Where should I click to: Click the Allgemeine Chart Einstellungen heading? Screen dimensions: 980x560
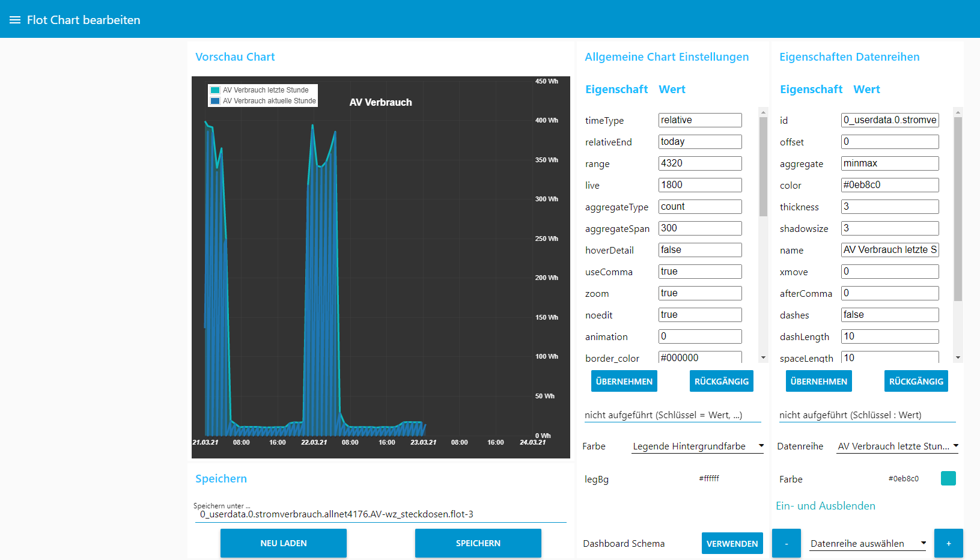667,57
